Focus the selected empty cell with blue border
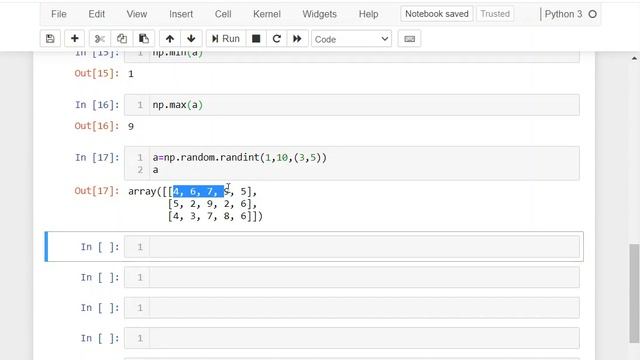The width and height of the screenshot is (640, 360). pos(351,247)
